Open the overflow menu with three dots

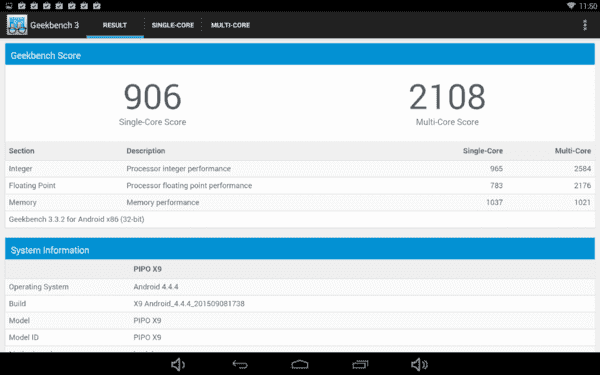pyautogui.click(x=585, y=25)
